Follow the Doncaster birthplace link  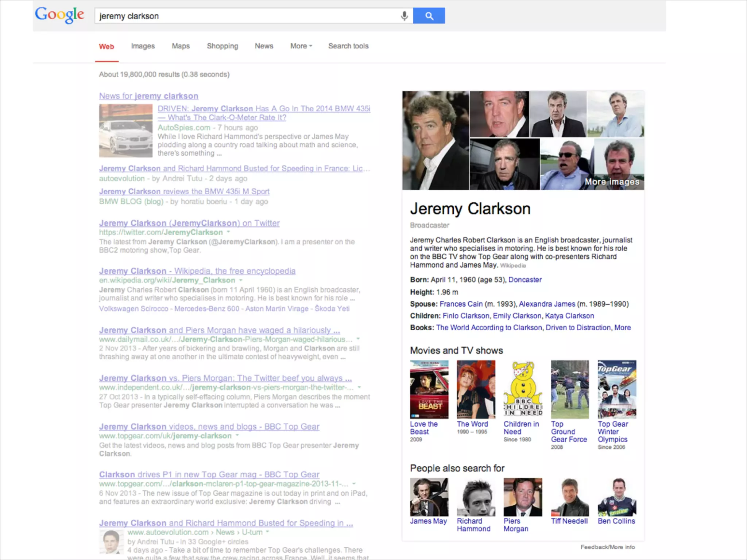(525, 280)
